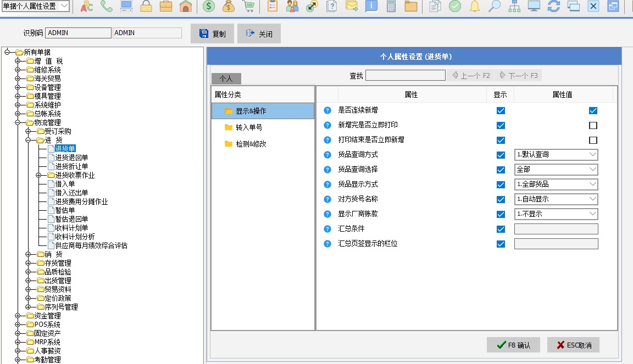Click the green phone icon in toolbar
Image resolution: width=633 pixels, height=364 pixels.
pyautogui.click(x=107, y=7)
